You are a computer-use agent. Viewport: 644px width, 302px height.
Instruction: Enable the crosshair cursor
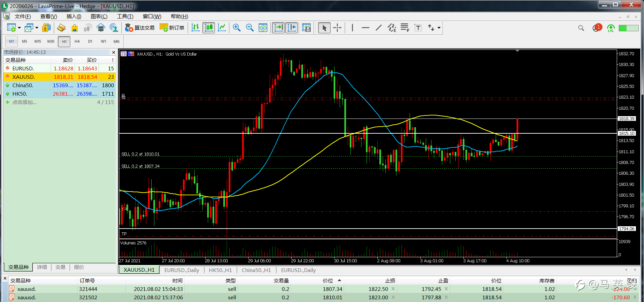337,28
